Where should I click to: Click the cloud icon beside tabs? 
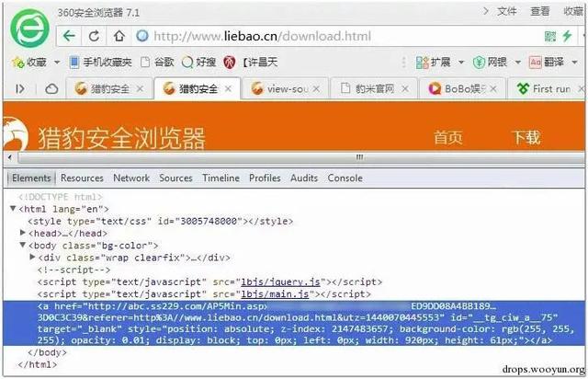pos(51,89)
